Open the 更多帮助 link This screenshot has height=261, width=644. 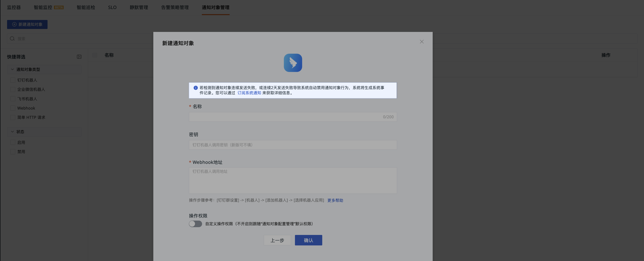(335, 200)
